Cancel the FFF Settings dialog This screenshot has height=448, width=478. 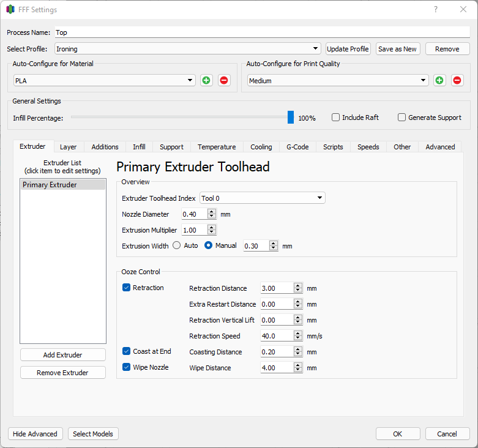(447, 434)
